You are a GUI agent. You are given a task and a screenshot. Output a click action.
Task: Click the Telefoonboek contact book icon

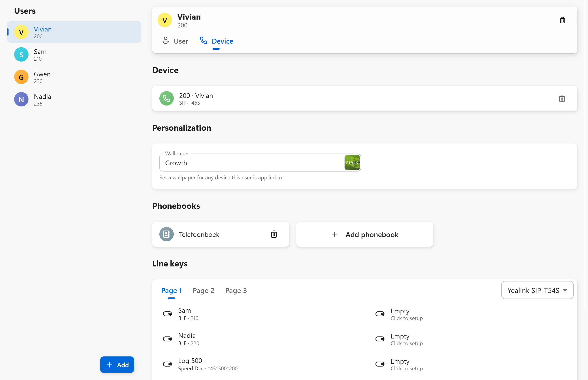tap(166, 234)
